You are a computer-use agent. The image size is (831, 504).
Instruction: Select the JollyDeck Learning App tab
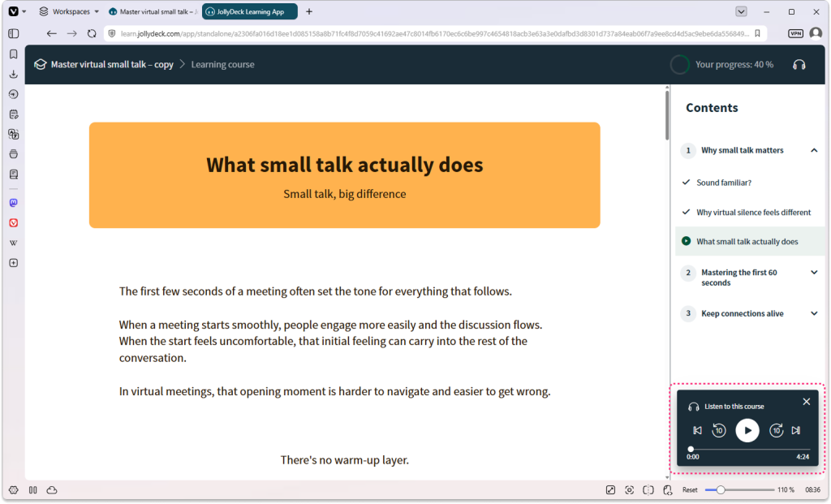(x=250, y=11)
